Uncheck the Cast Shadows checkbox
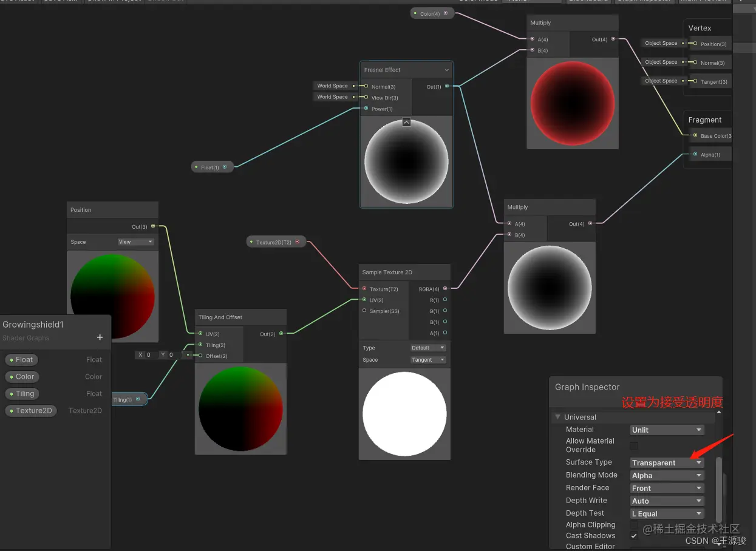756x551 pixels. 633,535
